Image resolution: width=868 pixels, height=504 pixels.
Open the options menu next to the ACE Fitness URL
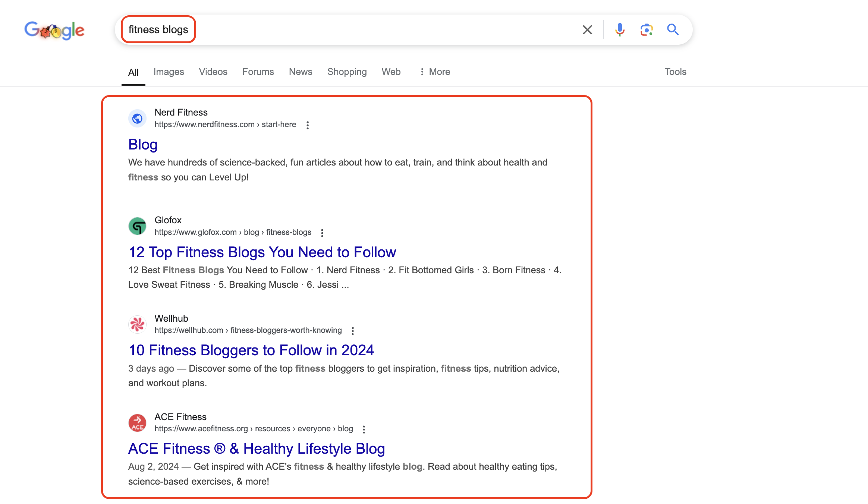[x=364, y=429]
